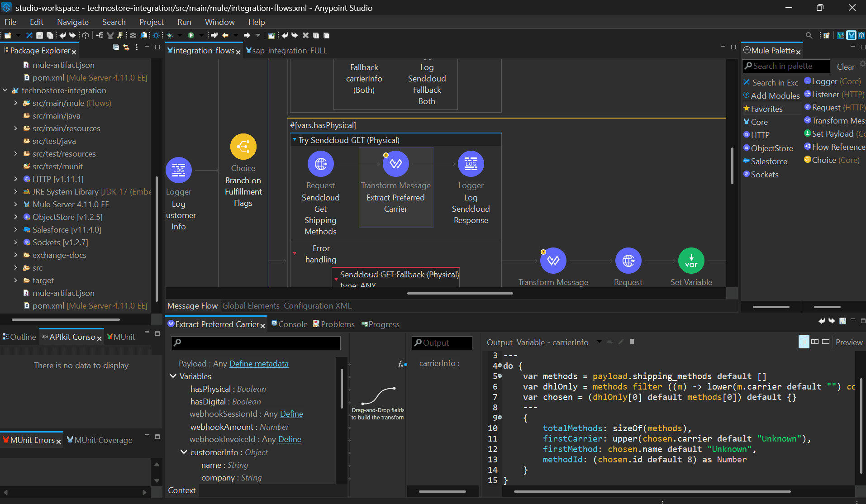Click the Preview button in Transform panel
The width and height of the screenshot is (866, 504).
click(x=849, y=342)
